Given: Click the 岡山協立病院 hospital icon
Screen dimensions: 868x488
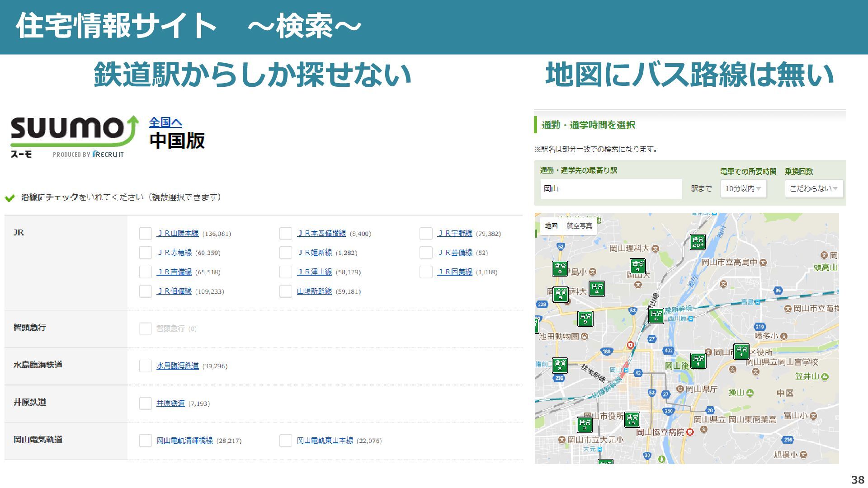Looking at the screenshot, I should pyautogui.click(x=690, y=432).
